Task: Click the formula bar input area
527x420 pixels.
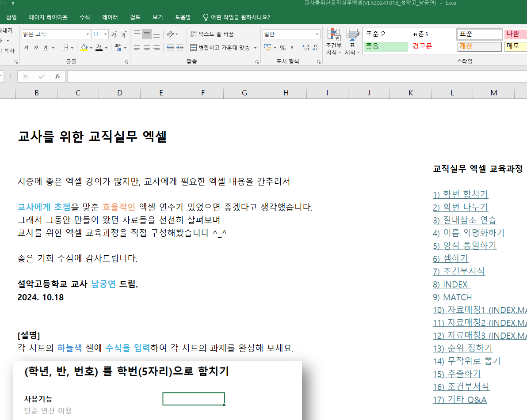Action: point(297,76)
